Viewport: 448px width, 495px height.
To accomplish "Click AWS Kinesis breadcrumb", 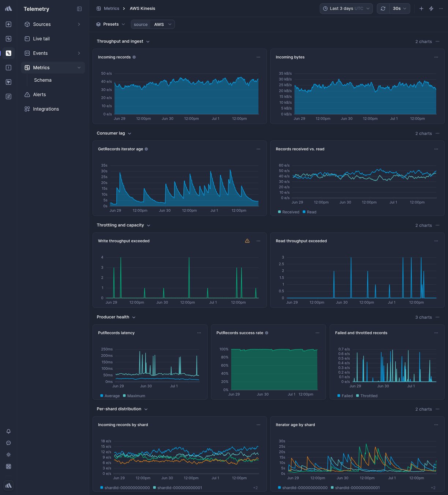I will pos(142,8).
